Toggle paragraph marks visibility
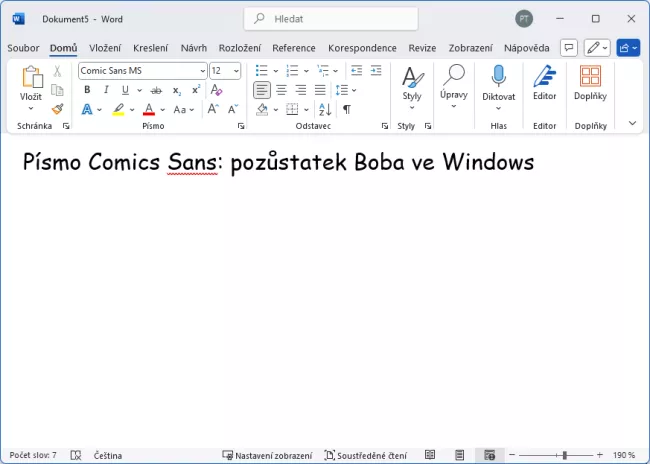Viewport: 650px width, 464px height. pos(347,109)
